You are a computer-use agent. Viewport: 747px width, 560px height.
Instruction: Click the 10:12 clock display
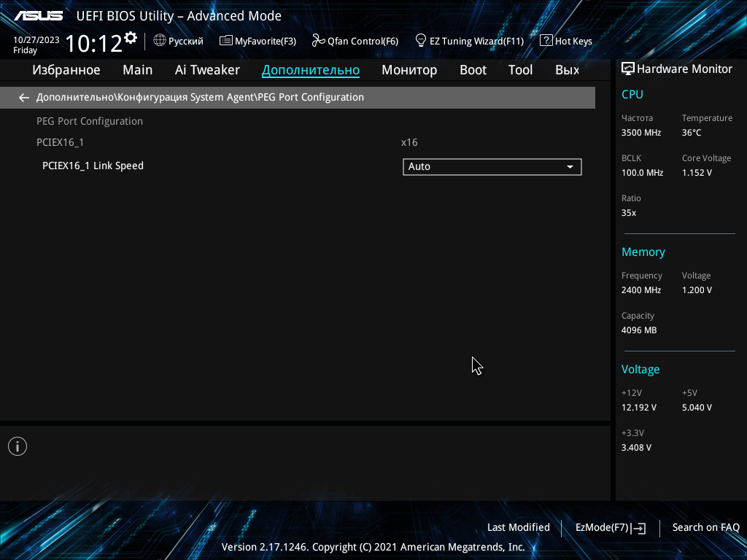coord(93,43)
